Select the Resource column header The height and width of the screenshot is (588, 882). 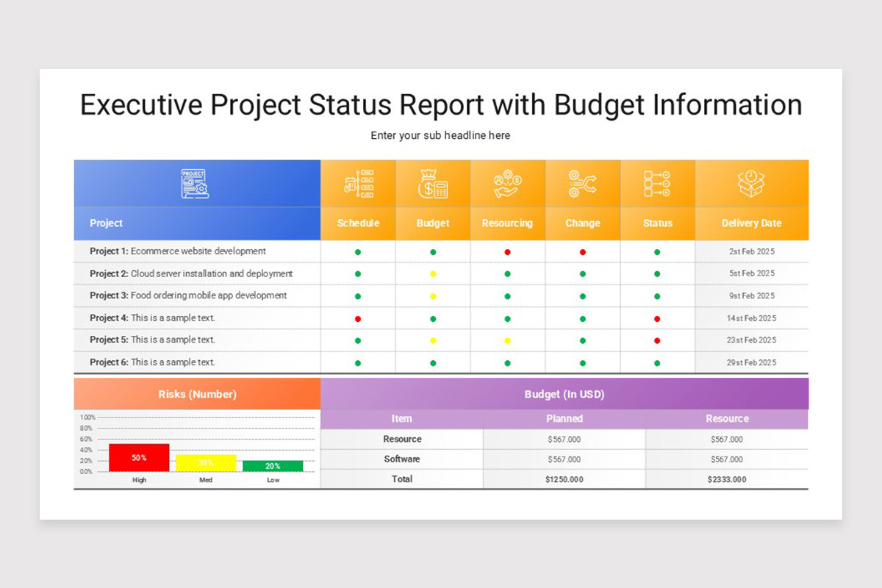pos(727,418)
